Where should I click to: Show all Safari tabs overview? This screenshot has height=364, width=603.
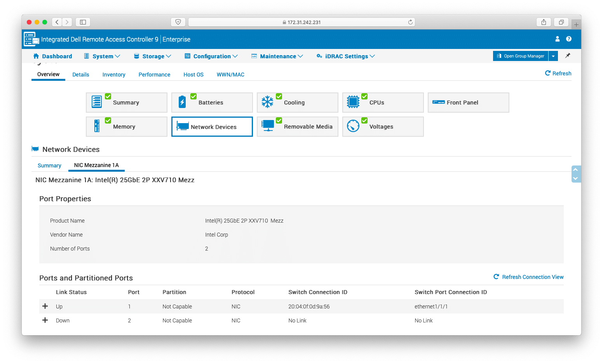561,22
